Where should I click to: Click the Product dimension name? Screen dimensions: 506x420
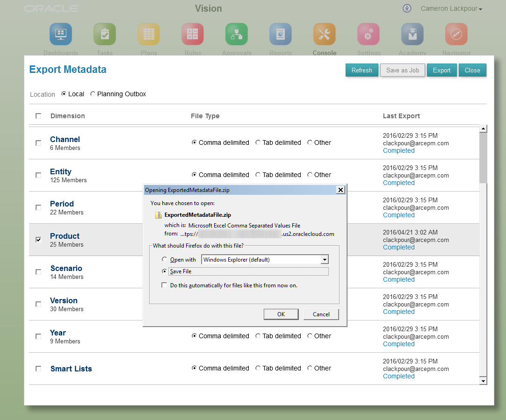pyautogui.click(x=65, y=236)
